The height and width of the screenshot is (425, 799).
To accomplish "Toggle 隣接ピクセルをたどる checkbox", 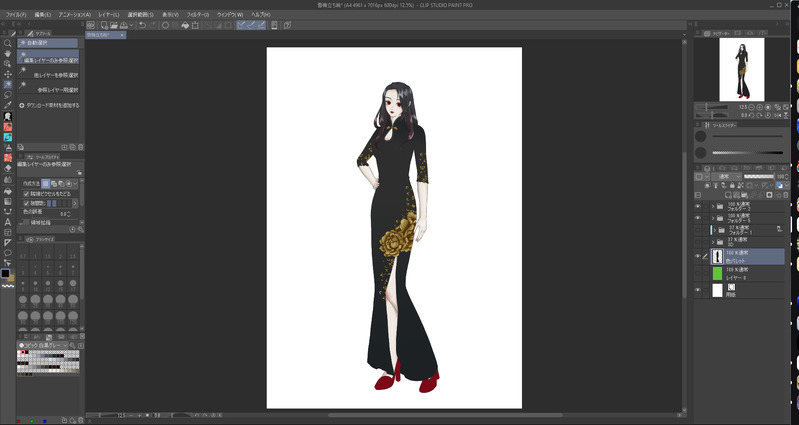I will [x=26, y=194].
